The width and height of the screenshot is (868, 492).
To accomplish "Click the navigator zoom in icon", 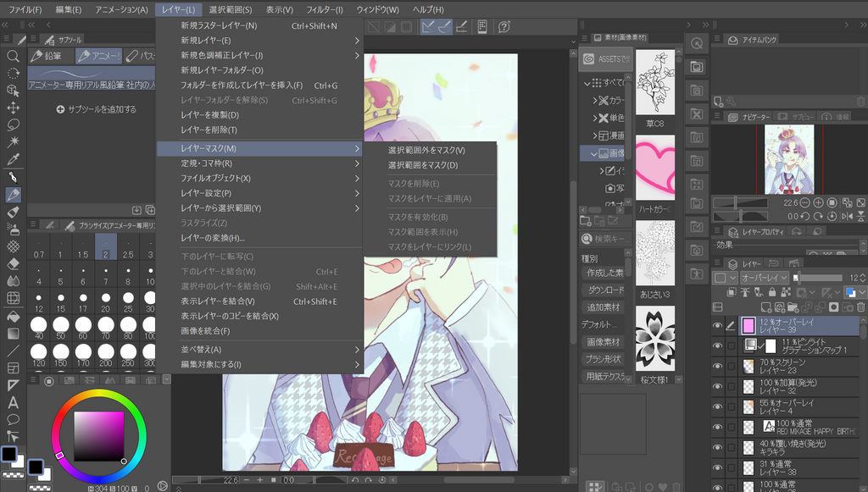I will tap(818, 203).
